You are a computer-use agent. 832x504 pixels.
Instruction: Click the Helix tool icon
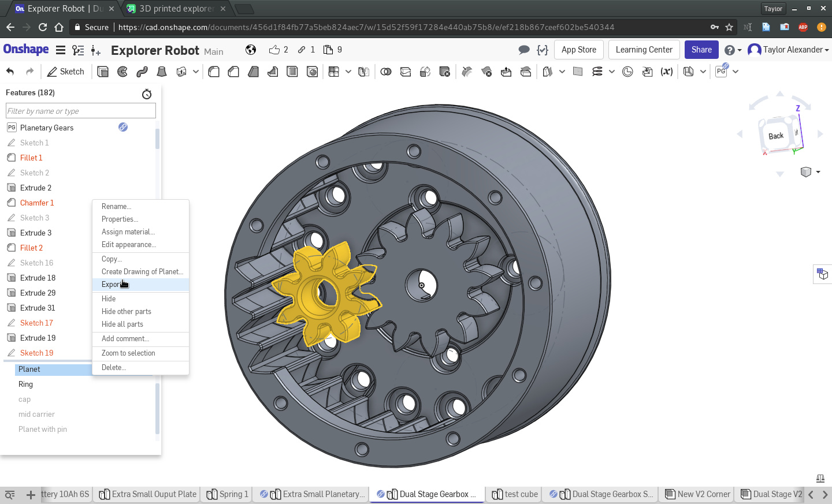pos(597,72)
